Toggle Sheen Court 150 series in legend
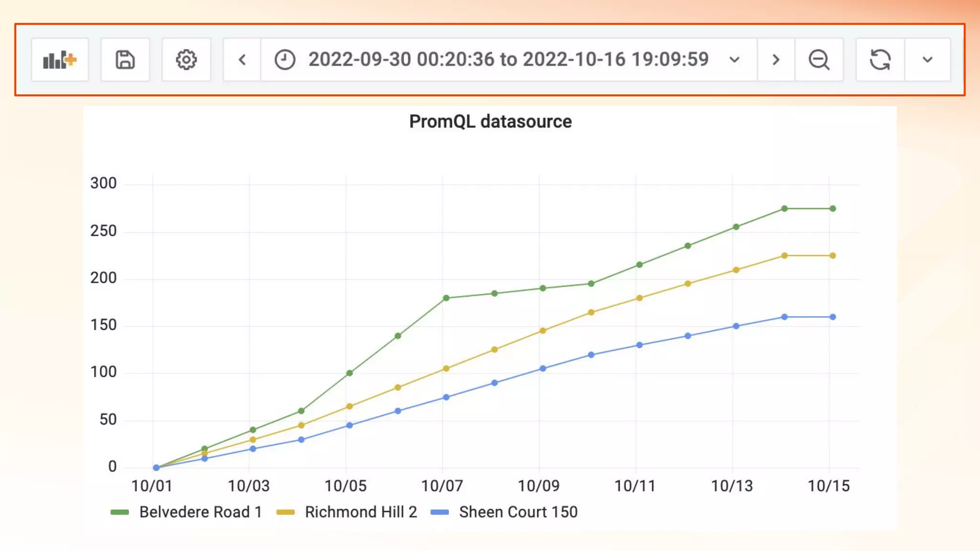 518,512
